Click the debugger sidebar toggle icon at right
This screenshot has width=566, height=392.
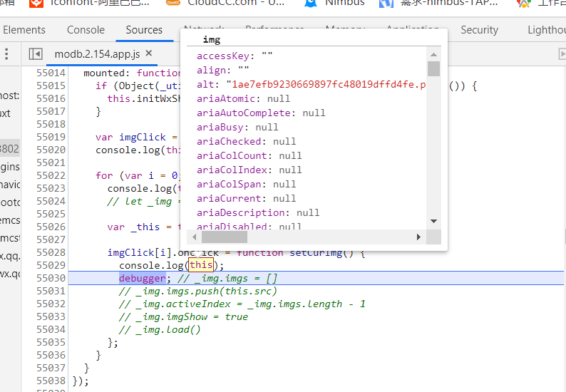pos(562,53)
